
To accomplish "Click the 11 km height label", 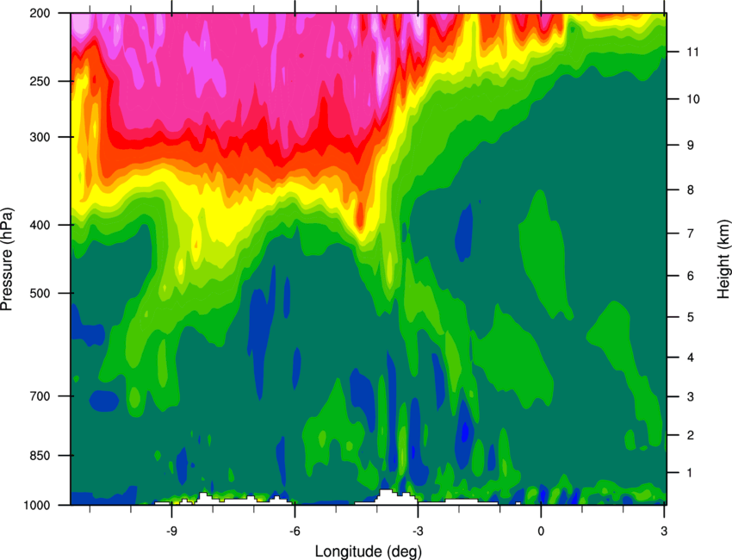I will point(693,52).
